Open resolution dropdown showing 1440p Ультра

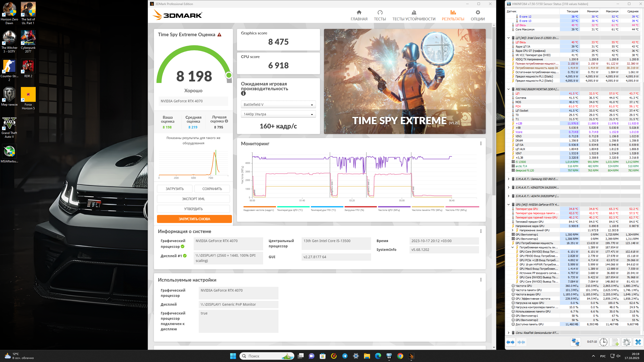click(278, 114)
